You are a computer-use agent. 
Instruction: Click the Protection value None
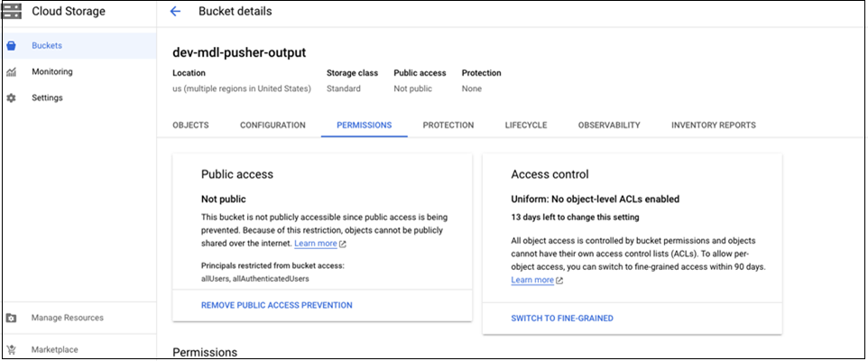pos(472,88)
